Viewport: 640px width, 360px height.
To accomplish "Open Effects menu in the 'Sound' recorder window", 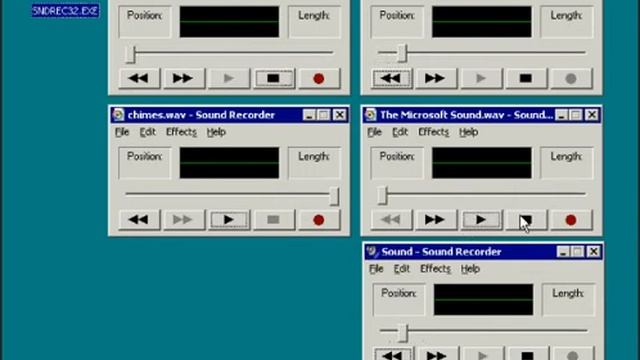I will 435,269.
